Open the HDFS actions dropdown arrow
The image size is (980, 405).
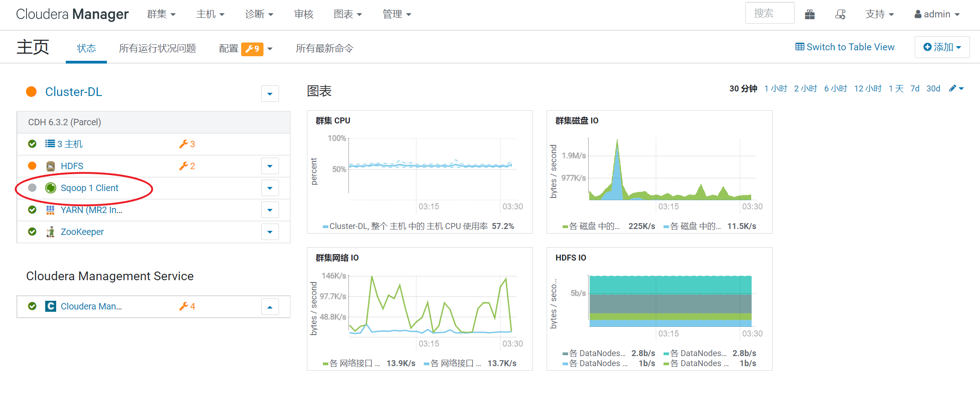pos(270,166)
